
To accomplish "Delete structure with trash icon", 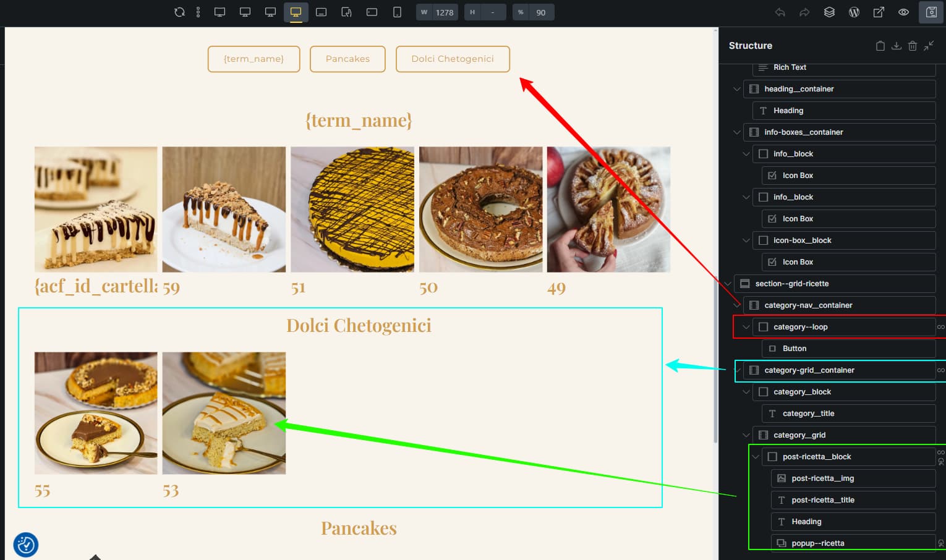I will 912,46.
